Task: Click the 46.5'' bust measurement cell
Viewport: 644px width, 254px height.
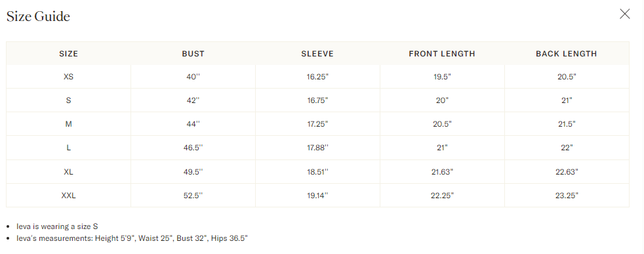Action: (193, 148)
